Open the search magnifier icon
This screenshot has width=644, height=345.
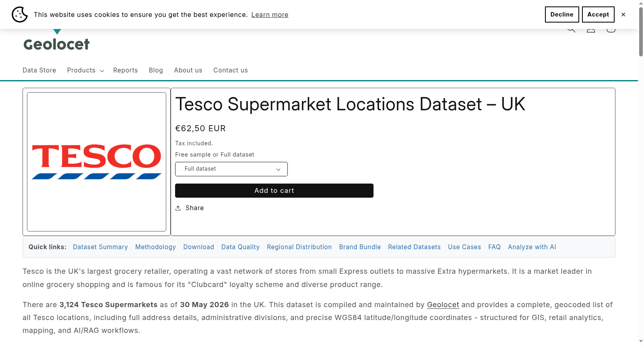pos(571,30)
